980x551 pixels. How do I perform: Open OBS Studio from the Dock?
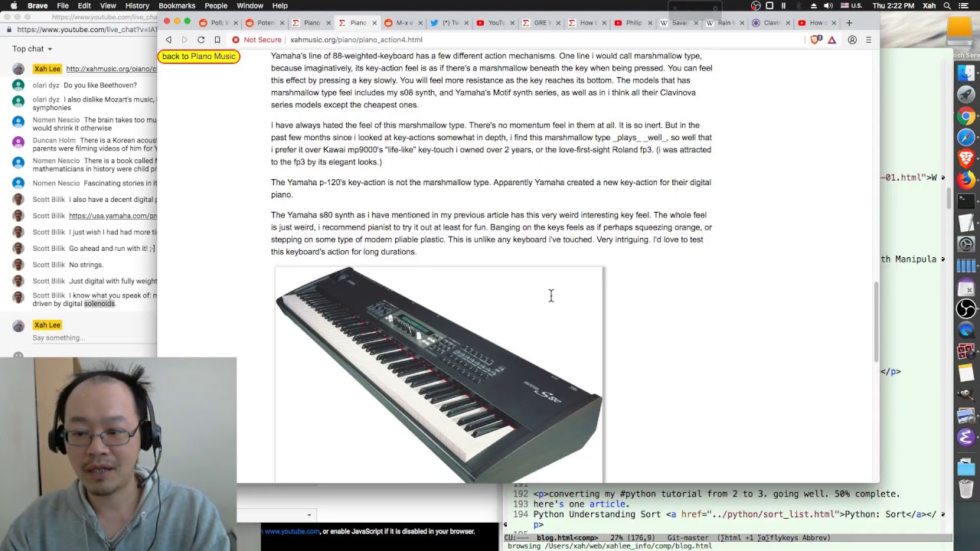tap(966, 308)
